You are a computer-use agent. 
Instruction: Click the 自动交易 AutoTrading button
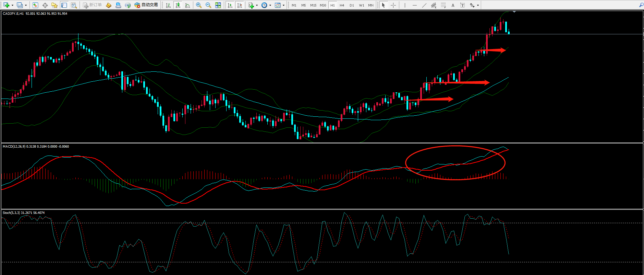(x=146, y=5)
